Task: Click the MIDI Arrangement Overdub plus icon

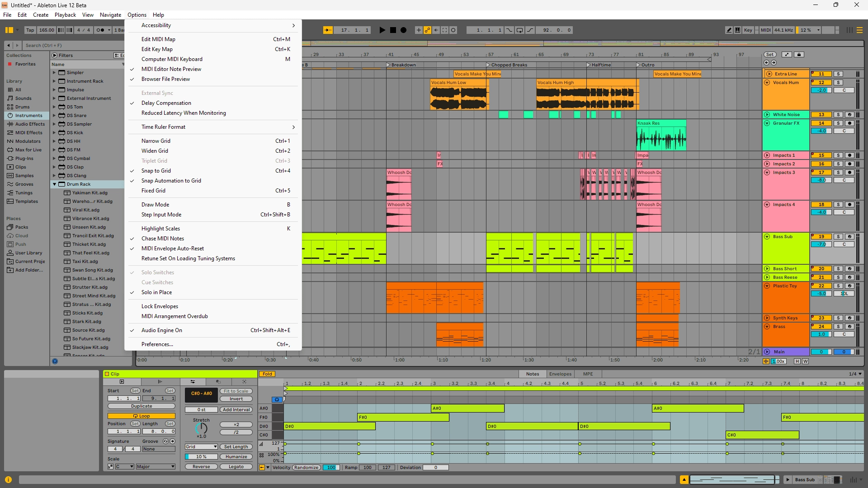Action: (419, 30)
